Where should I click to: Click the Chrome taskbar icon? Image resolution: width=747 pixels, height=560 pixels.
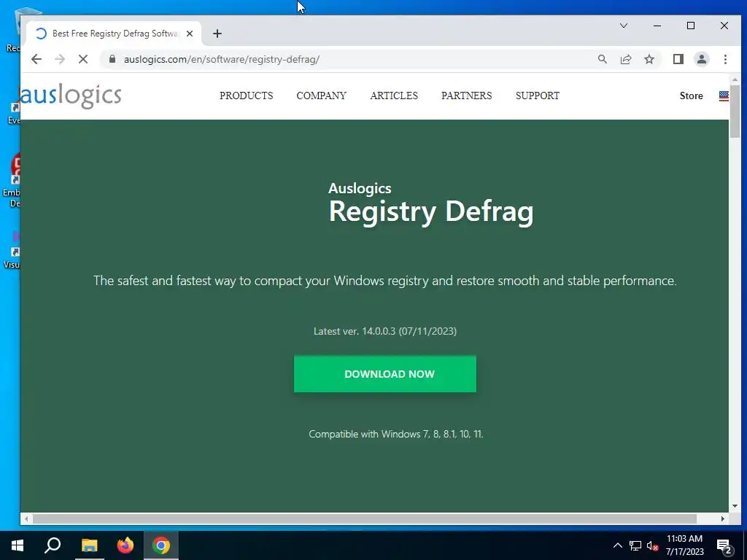click(161, 545)
